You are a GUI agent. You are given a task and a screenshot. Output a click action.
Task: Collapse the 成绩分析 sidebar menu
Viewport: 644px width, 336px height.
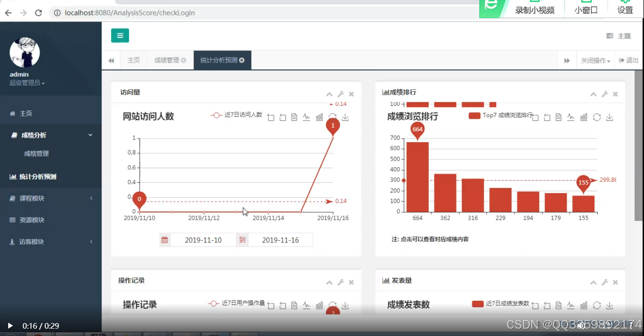coord(51,135)
